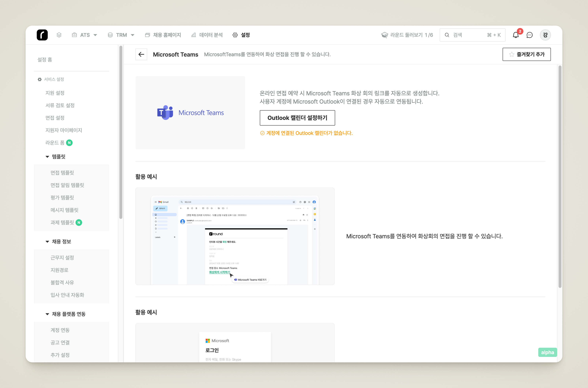Open 근무지 설정

point(62,257)
